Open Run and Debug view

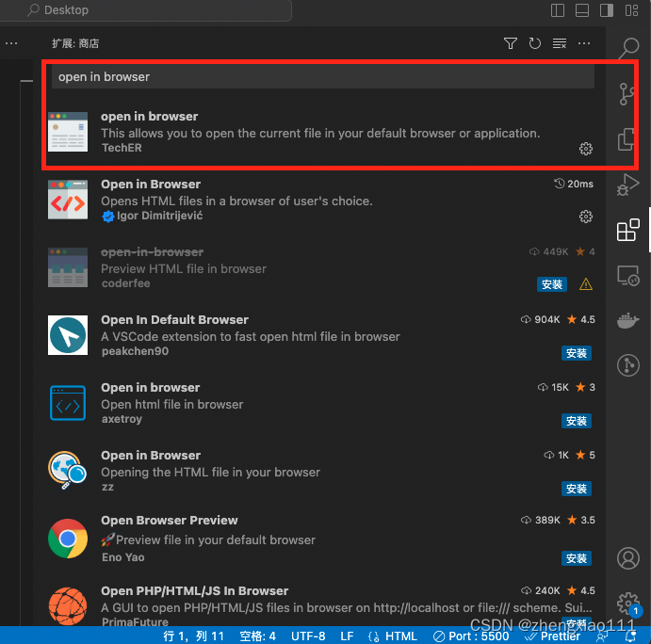click(x=628, y=185)
